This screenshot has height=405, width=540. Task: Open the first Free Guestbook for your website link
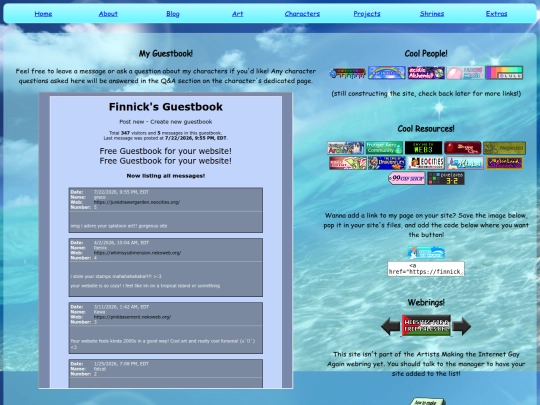(166, 151)
